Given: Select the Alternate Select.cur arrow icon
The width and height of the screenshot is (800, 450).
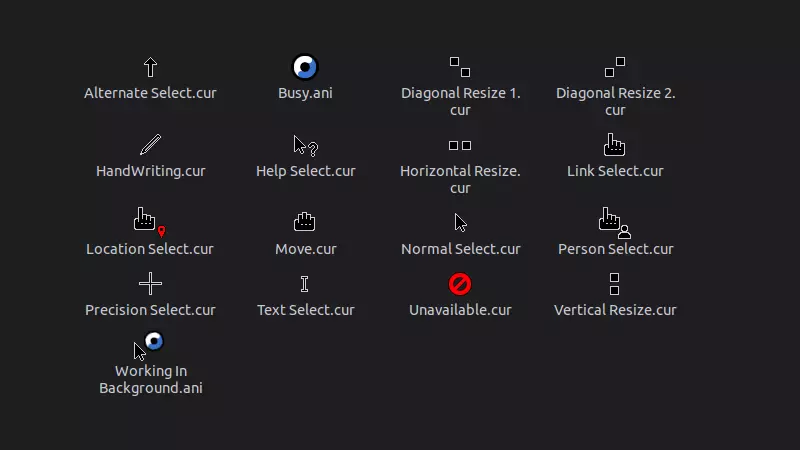Looking at the screenshot, I should coord(151,67).
